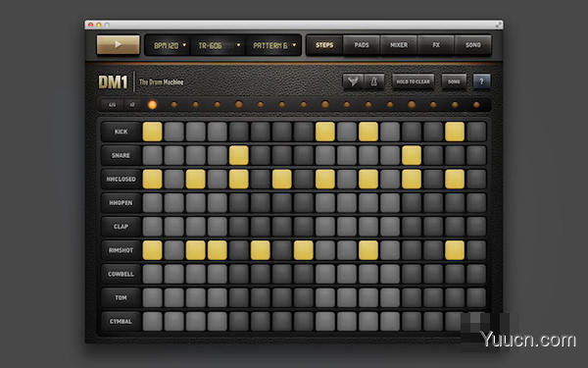Open the Mixer tab

[399, 45]
